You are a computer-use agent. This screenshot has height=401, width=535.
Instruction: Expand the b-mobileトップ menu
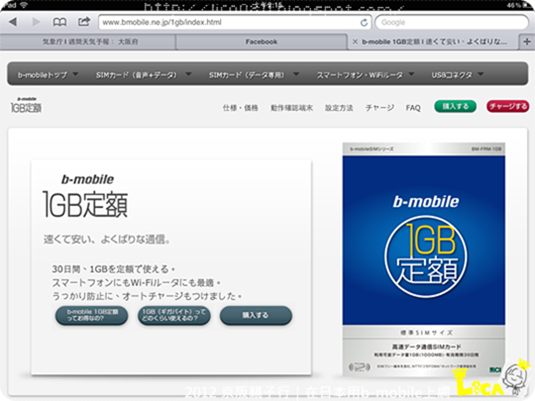[48, 75]
